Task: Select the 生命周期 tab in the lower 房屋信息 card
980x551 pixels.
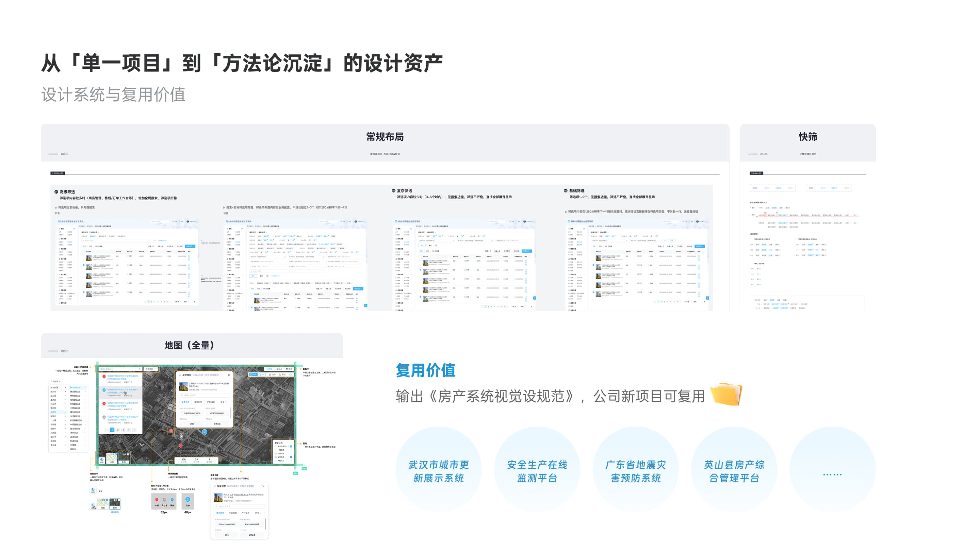Action: tap(233, 513)
